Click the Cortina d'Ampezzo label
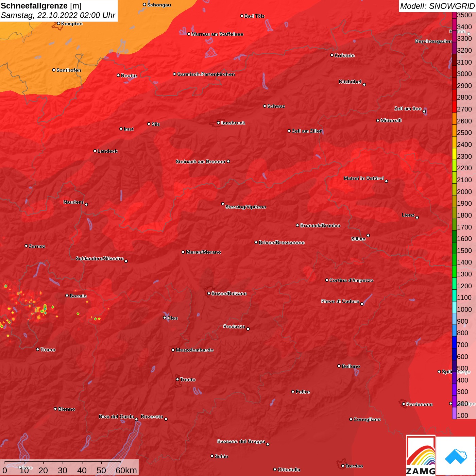The image size is (476, 476). pos(351,280)
